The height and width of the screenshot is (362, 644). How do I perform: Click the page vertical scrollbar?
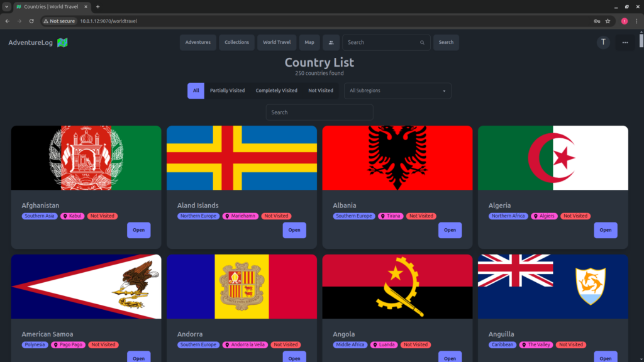pos(641,41)
